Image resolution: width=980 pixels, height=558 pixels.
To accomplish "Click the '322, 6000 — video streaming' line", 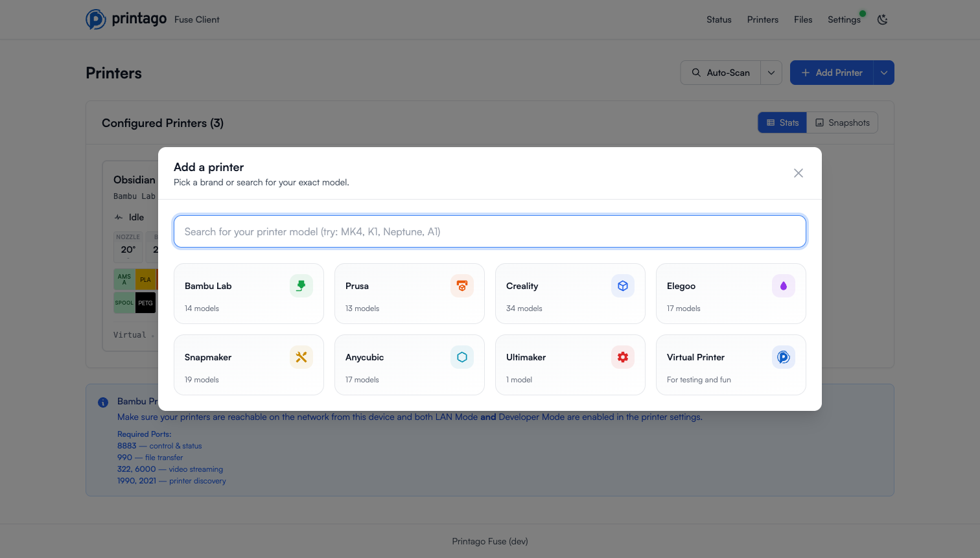I will coord(170,469).
